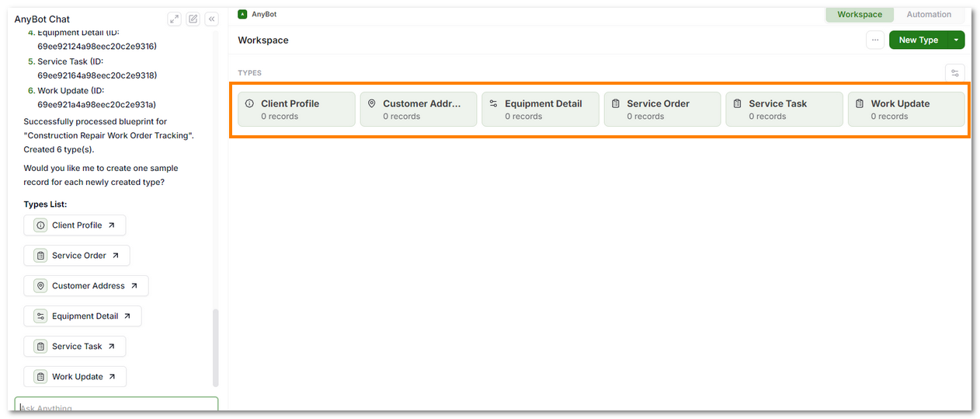Expand the New Type dropdown arrow
This screenshot has height=419, width=980.
pos(956,40)
